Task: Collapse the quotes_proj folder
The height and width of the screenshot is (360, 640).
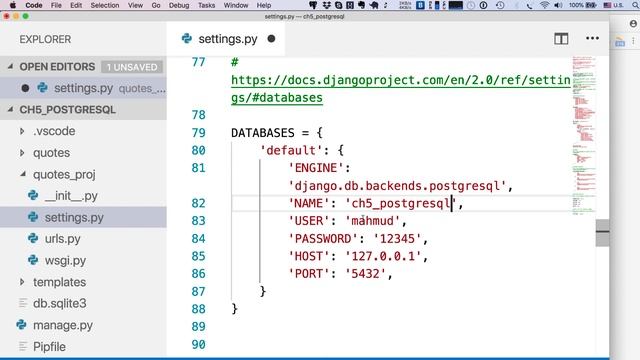Action: [x=23, y=174]
